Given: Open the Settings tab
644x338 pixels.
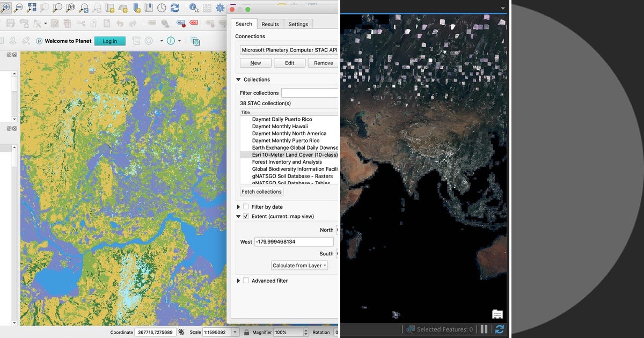Looking at the screenshot, I should (298, 24).
